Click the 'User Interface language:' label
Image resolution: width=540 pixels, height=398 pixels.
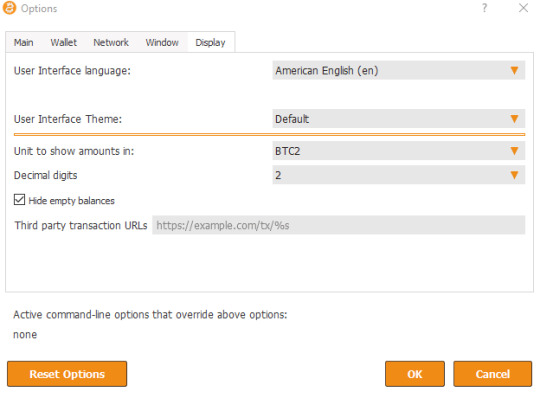pos(72,71)
